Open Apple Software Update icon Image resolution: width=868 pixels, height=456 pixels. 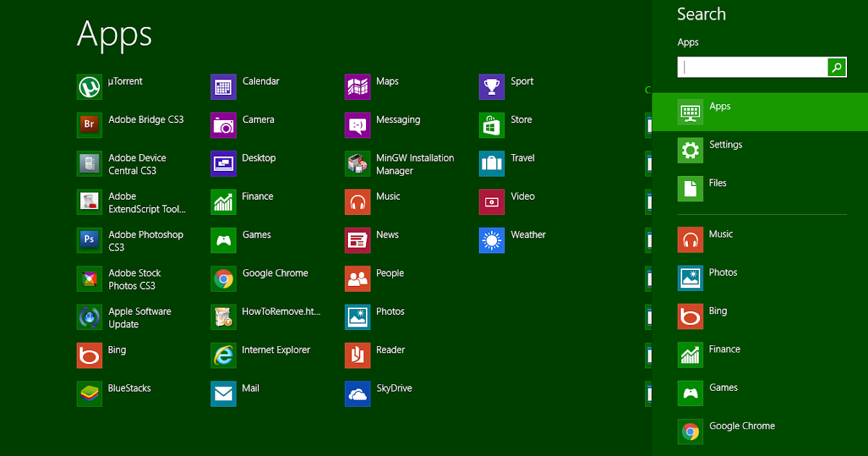pyautogui.click(x=89, y=317)
